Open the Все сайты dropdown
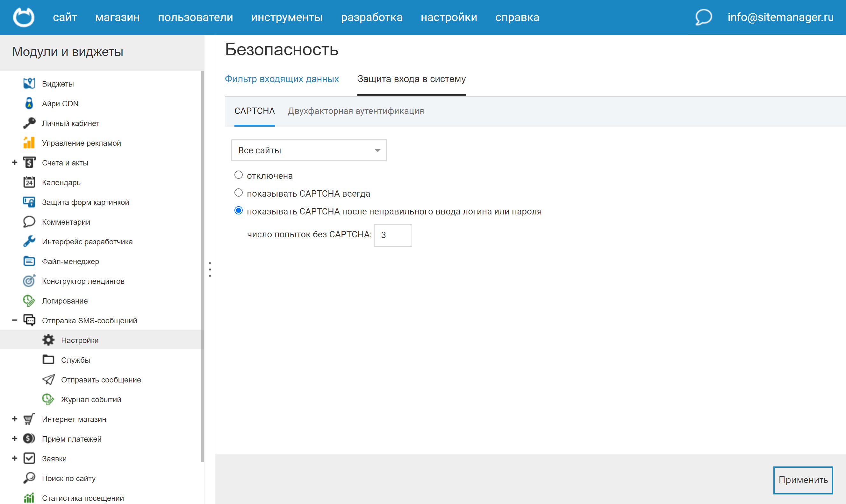 coord(308,150)
